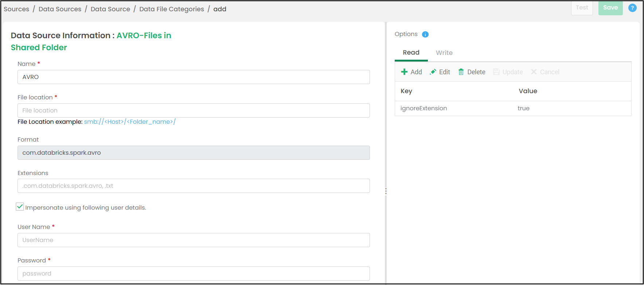Switch to the Write tab
The height and width of the screenshot is (285, 644).
coord(444,53)
